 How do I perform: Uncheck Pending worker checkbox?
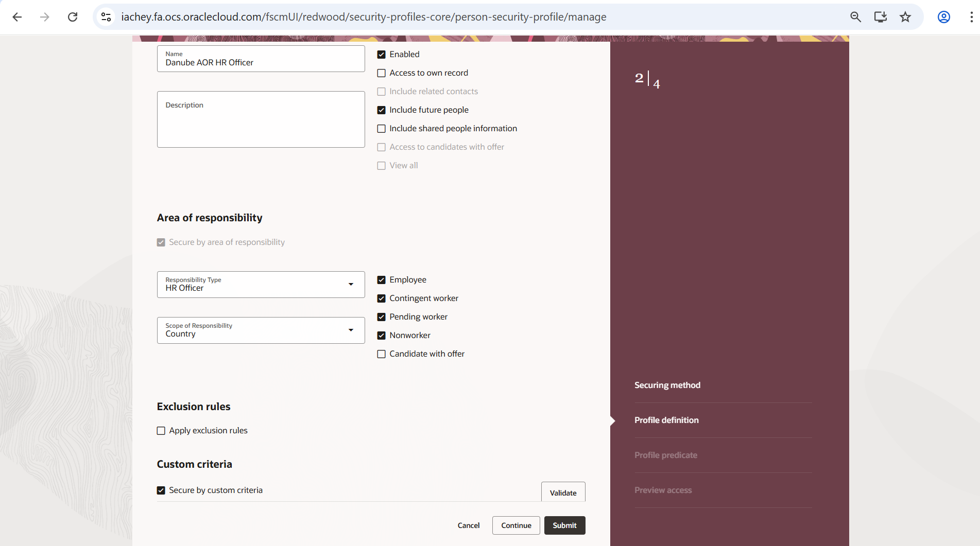[381, 317]
